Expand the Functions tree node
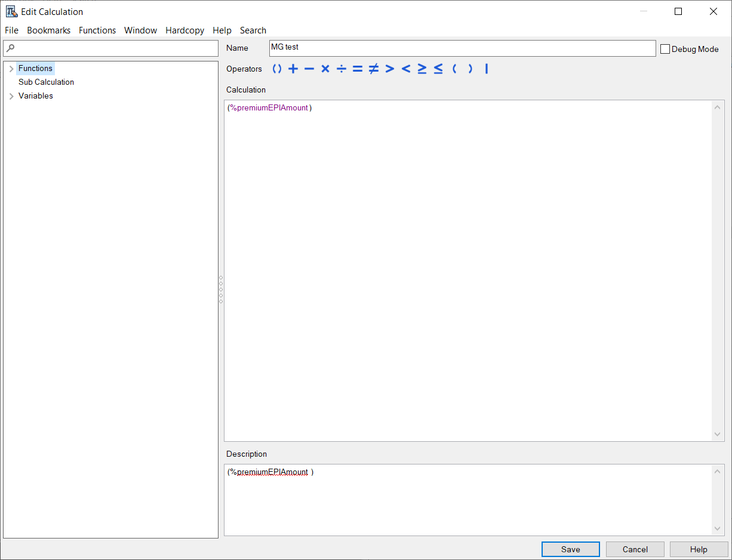732x560 pixels. (11, 68)
